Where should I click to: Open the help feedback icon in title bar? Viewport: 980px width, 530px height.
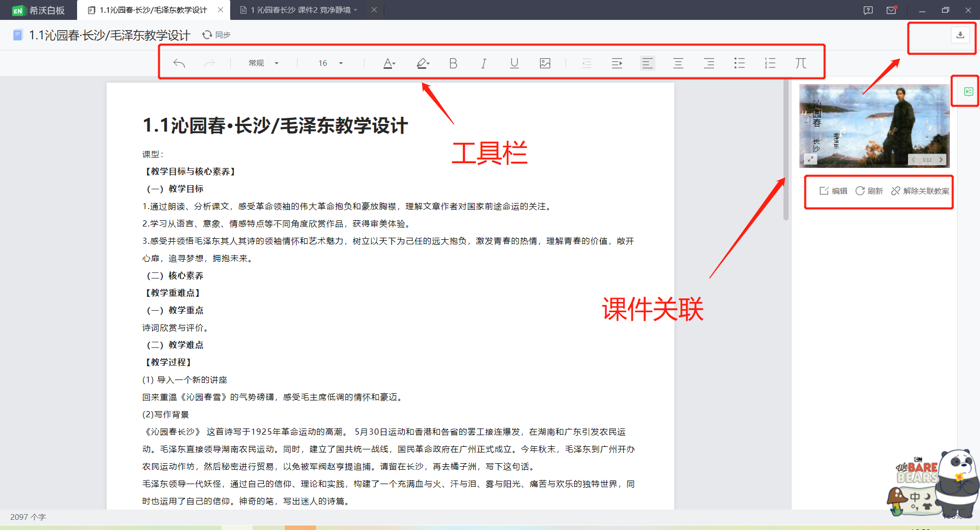coord(868,10)
